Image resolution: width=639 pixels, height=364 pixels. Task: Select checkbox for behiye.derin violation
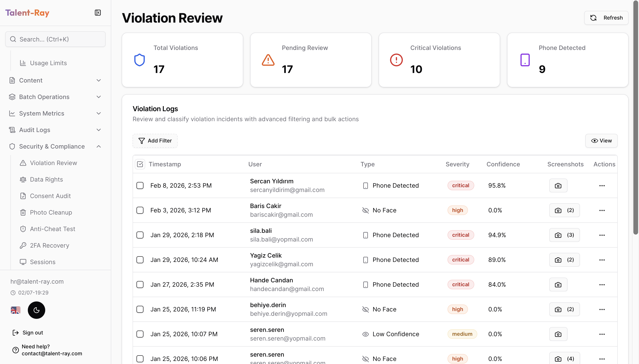pos(140,309)
